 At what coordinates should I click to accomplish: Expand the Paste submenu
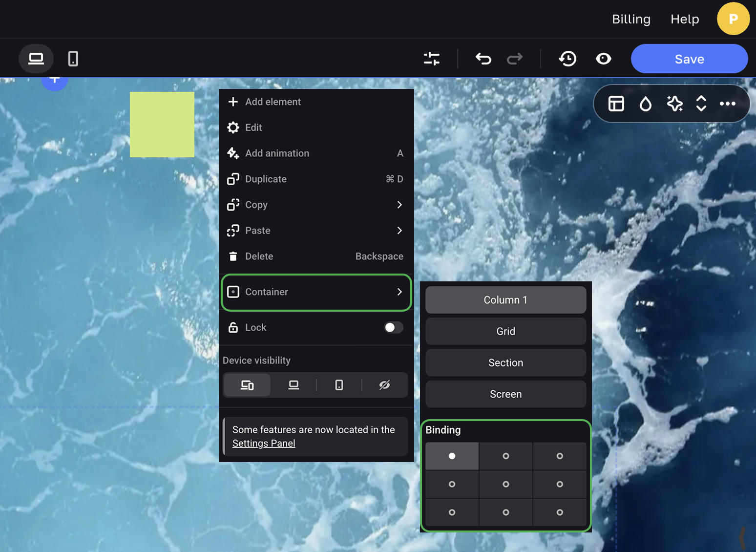coord(316,231)
